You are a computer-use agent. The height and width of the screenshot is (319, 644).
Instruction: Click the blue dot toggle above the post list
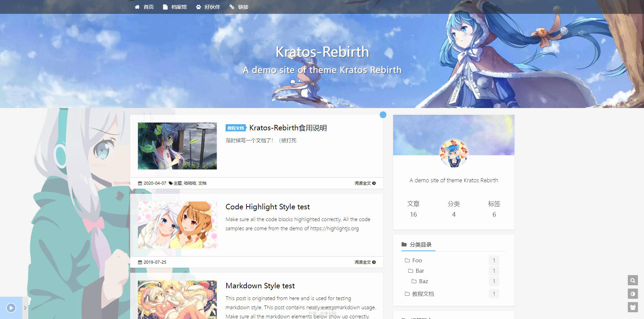(x=383, y=115)
